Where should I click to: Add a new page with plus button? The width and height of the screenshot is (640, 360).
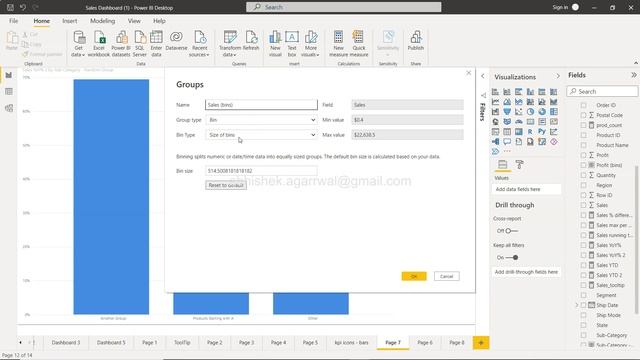click(481, 343)
